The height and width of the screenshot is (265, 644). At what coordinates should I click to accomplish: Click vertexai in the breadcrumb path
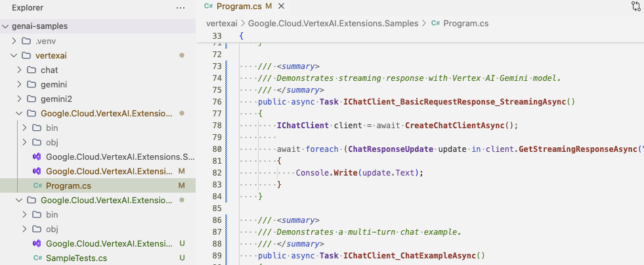pyautogui.click(x=221, y=23)
